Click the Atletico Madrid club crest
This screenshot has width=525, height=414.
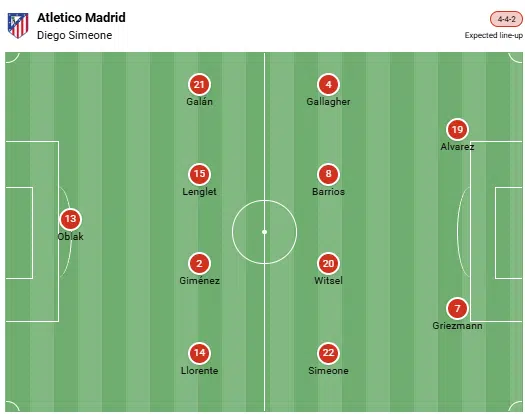18,26
